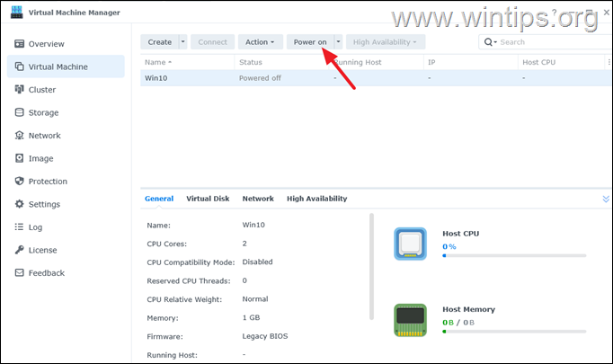
Task: Click the Protection shield icon
Action: tap(20, 182)
